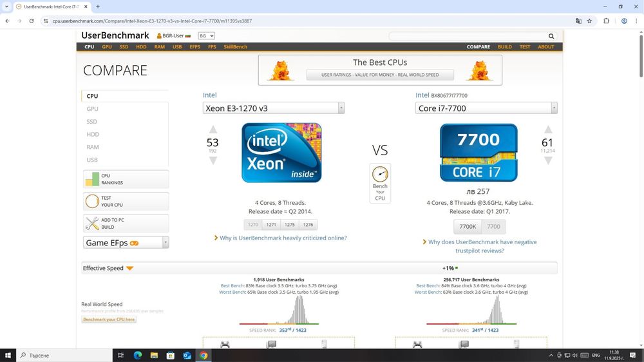
Task: Open the SSD menu in nav bar
Action: 124,47
